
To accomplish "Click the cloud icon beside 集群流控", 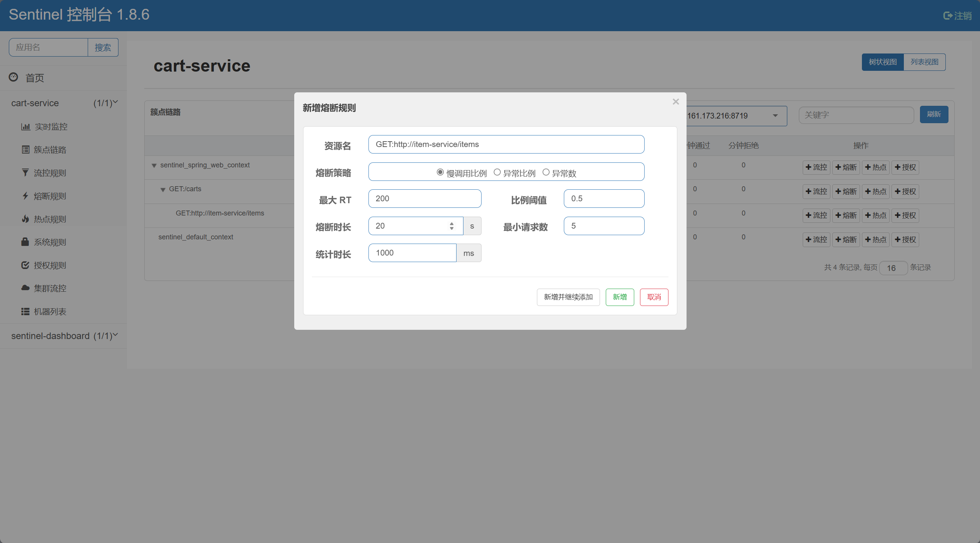I will (25, 288).
